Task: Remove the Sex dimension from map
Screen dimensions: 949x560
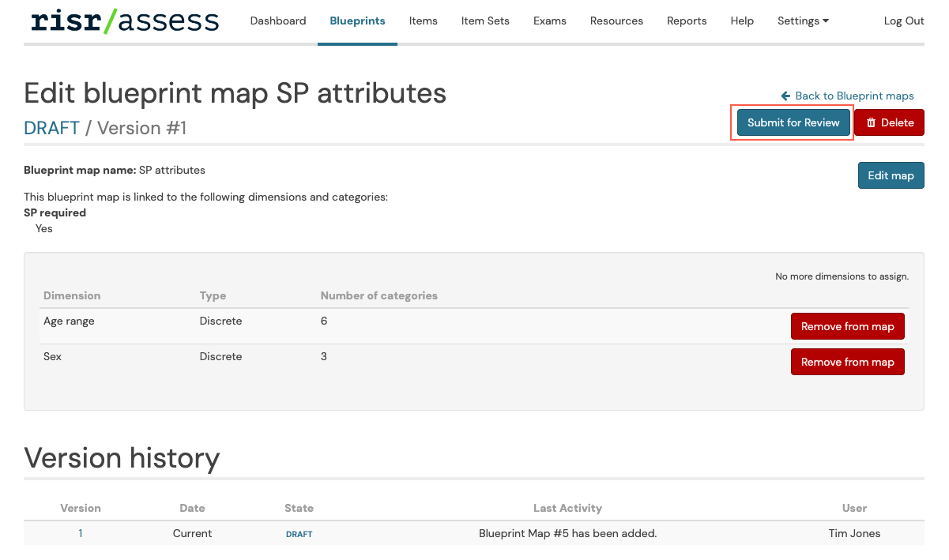Action: click(847, 361)
